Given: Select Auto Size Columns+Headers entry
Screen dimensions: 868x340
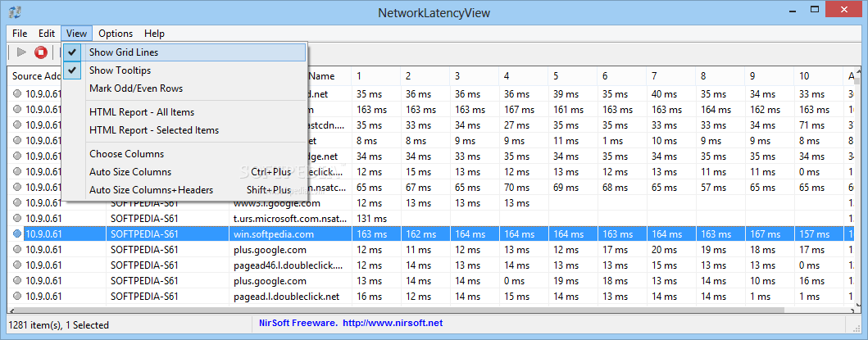Looking at the screenshot, I should [184, 190].
